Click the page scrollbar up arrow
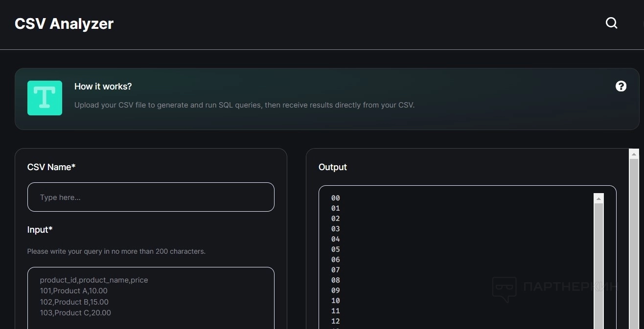Viewport: 644px width, 329px height. point(634,154)
